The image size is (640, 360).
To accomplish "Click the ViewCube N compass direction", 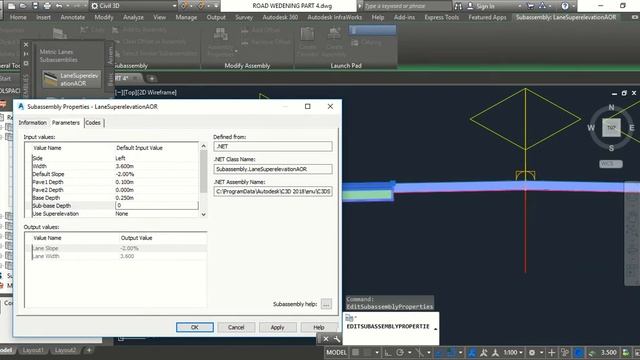I will 611,107.
